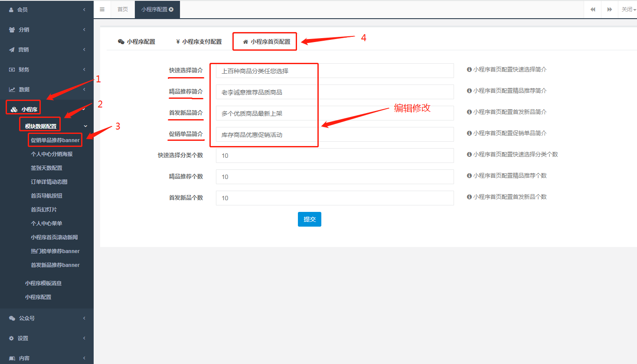Click the info icon beside 首发新品个数 hint
Screen dimensions: 637x364
(x=469, y=197)
